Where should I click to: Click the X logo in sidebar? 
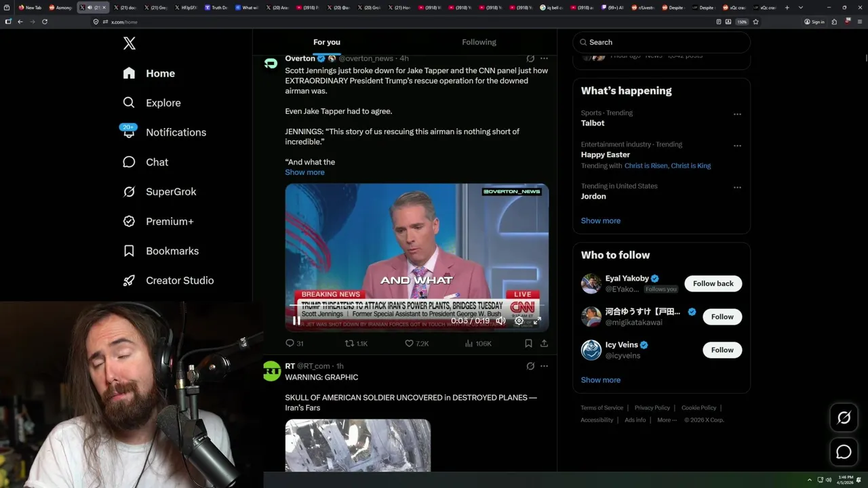(x=130, y=43)
